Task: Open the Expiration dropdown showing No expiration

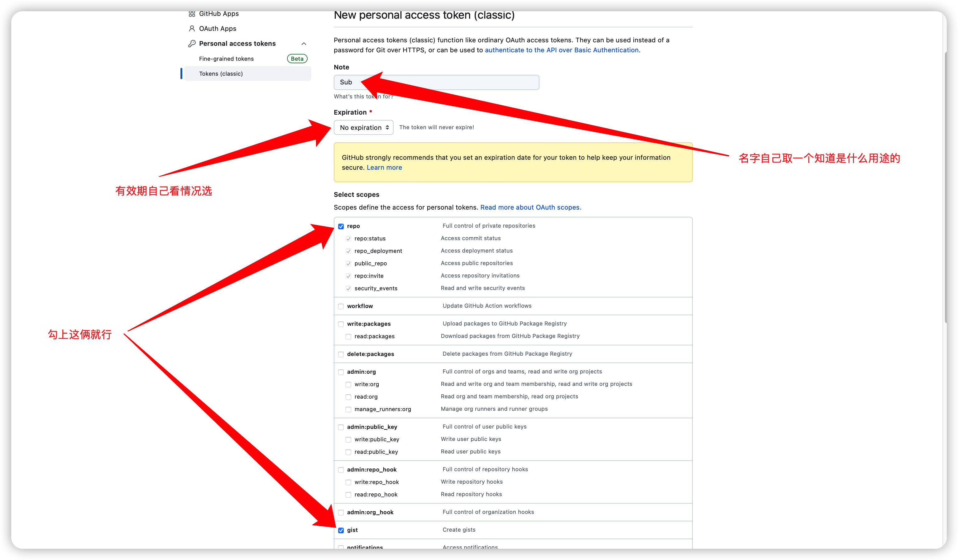Action: click(363, 128)
